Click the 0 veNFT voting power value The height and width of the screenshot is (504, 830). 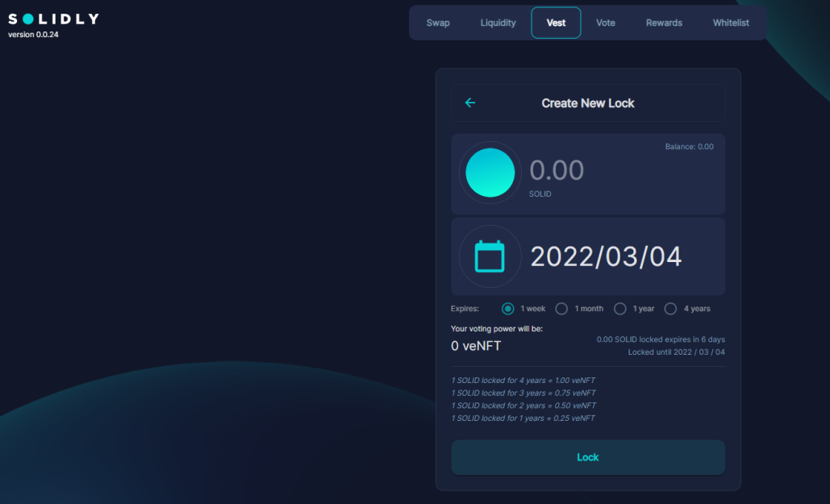tap(476, 346)
